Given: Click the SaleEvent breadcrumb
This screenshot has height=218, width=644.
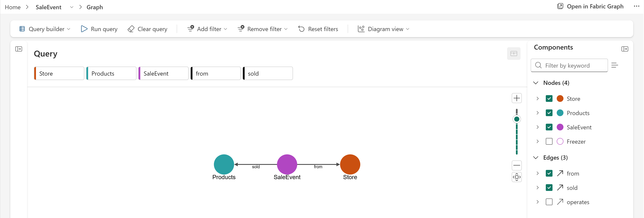Looking at the screenshot, I should point(49,7).
